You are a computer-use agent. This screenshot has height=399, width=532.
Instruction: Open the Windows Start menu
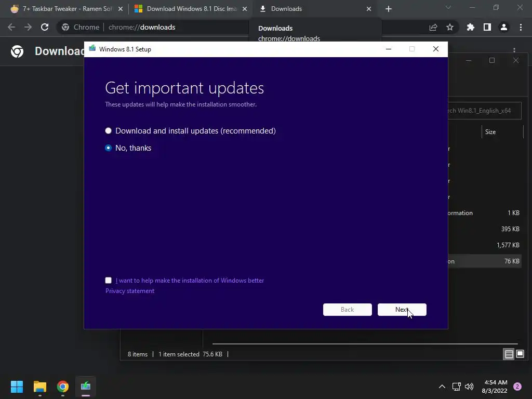pyautogui.click(x=17, y=387)
